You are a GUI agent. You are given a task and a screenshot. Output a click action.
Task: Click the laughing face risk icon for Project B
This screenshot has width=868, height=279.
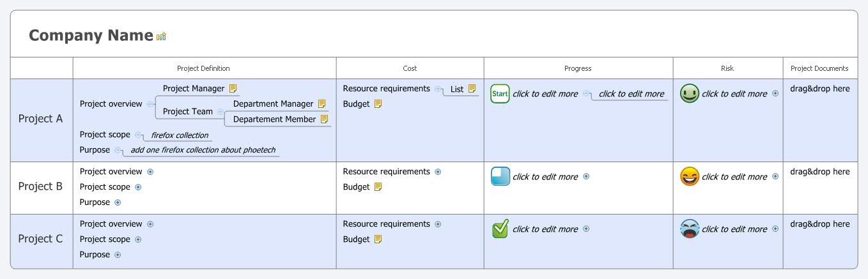tap(690, 177)
